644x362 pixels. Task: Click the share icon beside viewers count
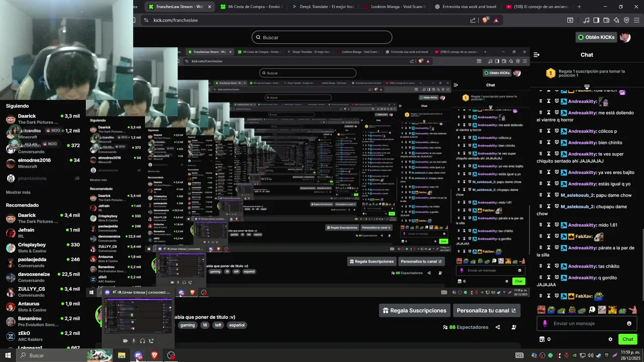(498, 327)
